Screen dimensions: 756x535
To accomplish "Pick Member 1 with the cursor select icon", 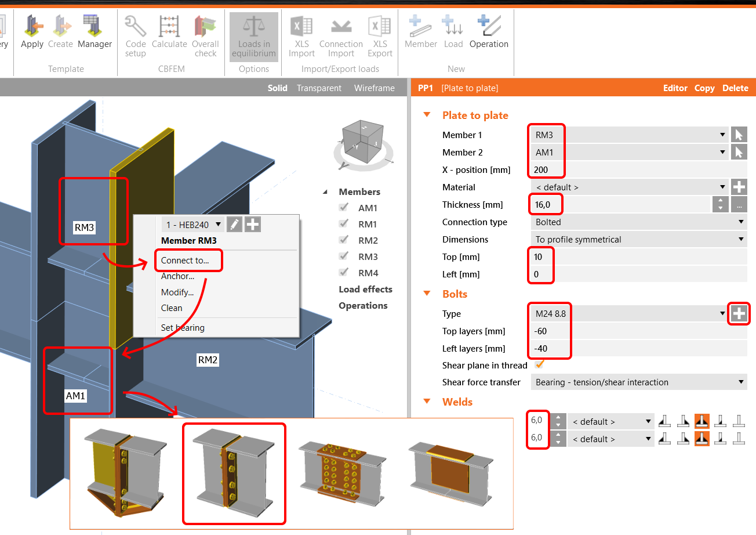I will (739, 135).
